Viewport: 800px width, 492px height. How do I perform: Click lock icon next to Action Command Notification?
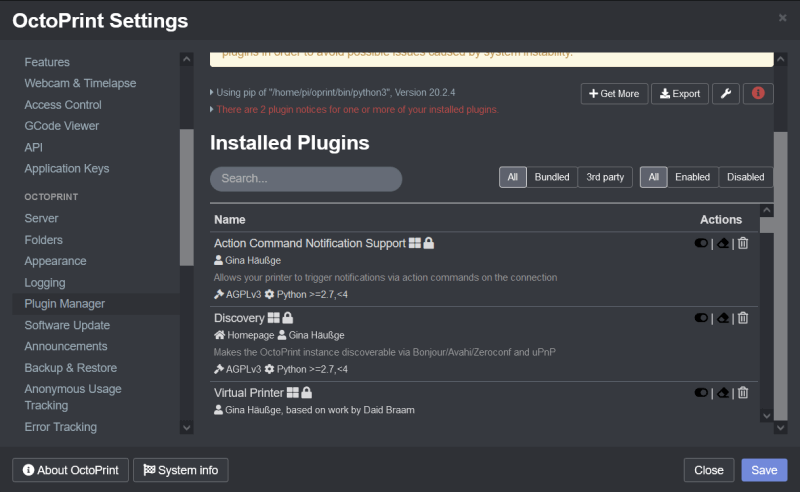429,243
